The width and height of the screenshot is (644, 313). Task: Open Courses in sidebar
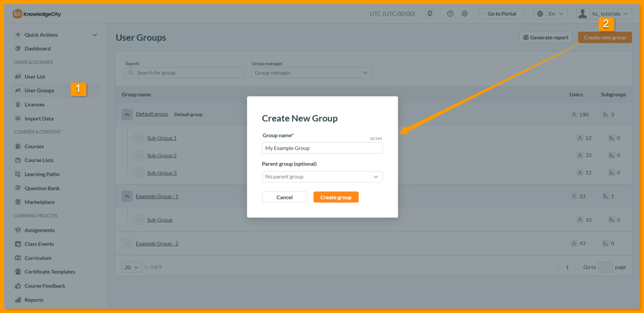click(x=34, y=146)
